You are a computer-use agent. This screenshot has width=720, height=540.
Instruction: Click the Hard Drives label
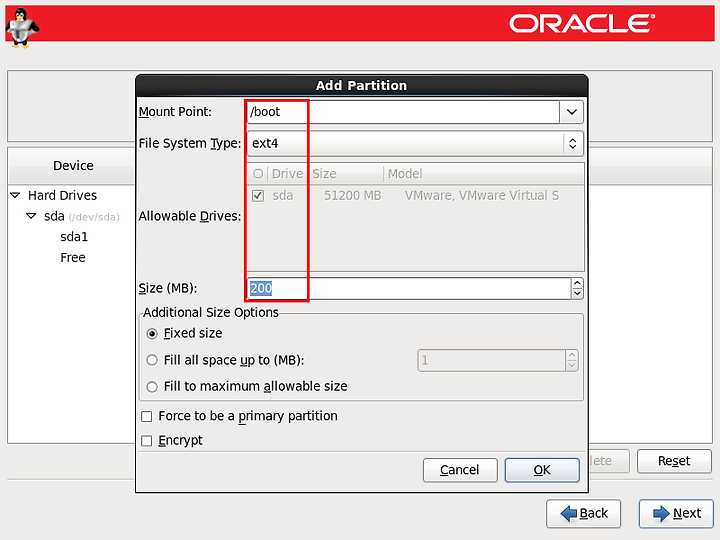pyautogui.click(x=62, y=196)
